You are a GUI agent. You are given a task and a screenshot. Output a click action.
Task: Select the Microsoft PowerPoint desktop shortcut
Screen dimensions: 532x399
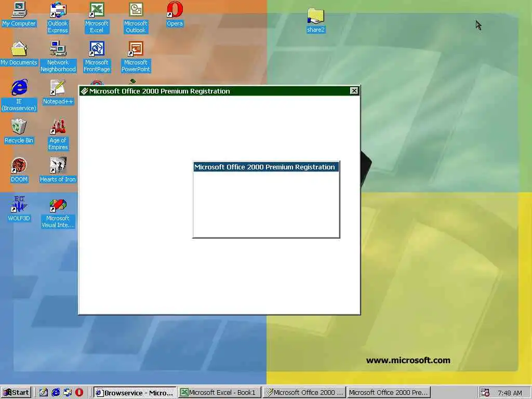point(136,57)
